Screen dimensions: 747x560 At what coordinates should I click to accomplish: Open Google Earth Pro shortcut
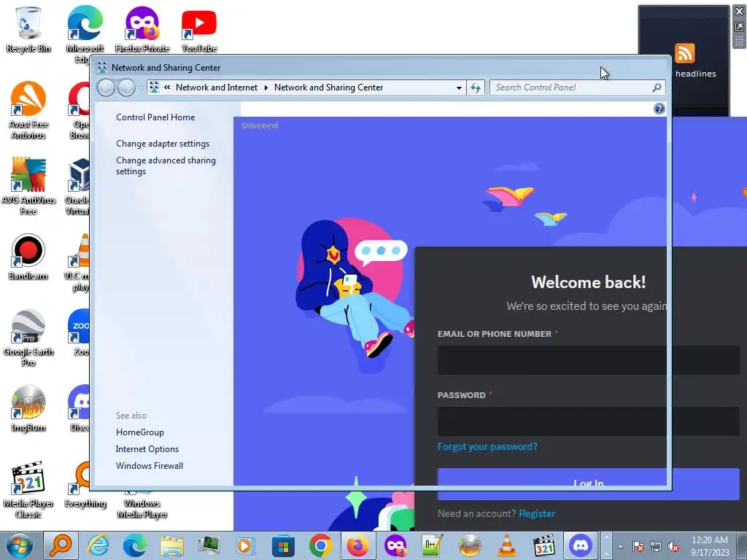click(28, 338)
